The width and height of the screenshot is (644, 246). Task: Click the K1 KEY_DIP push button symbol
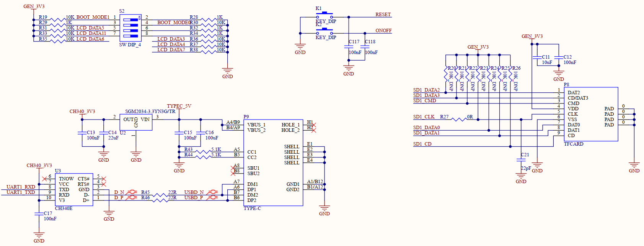tap(324, 16)
